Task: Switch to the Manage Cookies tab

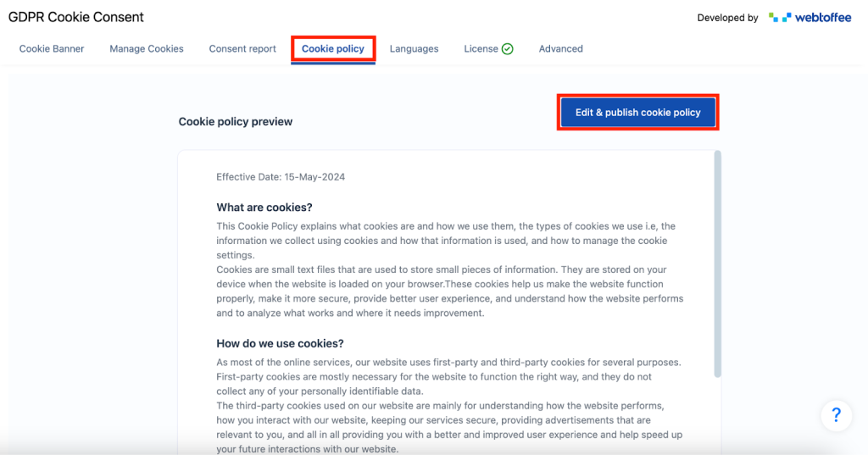Action: [x=147, y=49]
